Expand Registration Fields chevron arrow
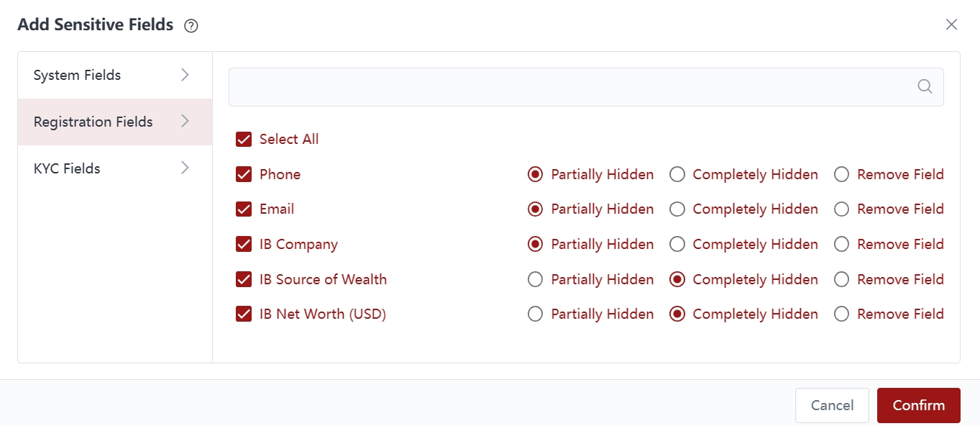Image resolution: width=980 pixels, height=426 pixels. (185, 122)
